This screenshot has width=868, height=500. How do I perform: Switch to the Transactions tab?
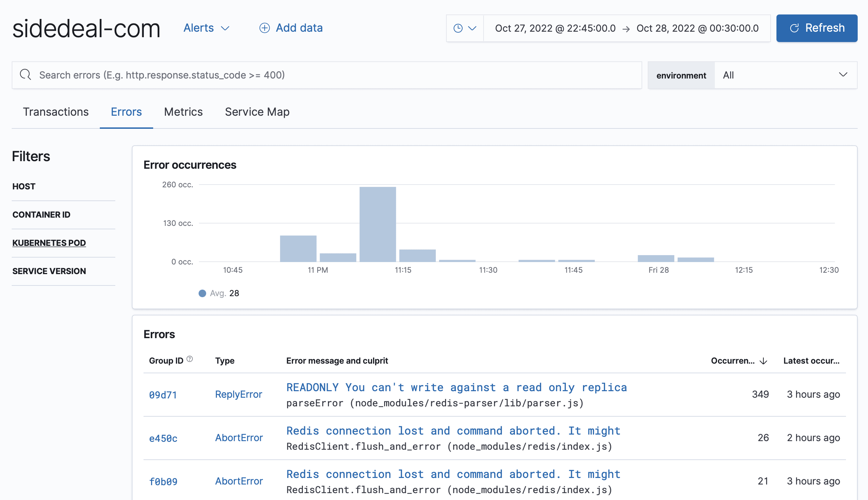click(x=56, y=112)
